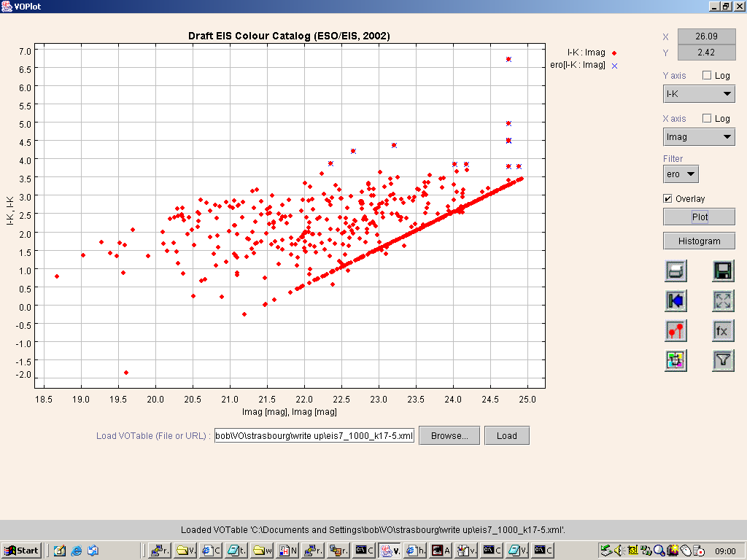747x560 pixels.
Task: Click the blue back arrow icon
Action: pos(676,300)
